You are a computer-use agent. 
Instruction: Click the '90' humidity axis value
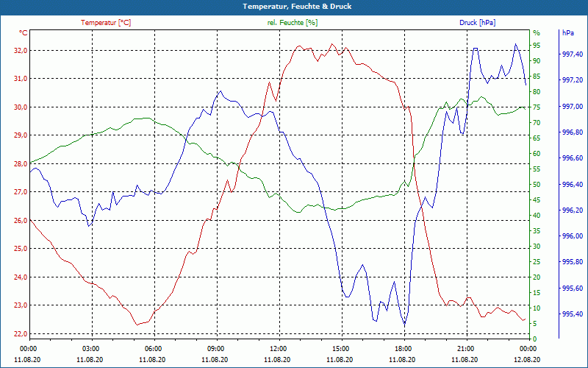[x=537, y=61]
